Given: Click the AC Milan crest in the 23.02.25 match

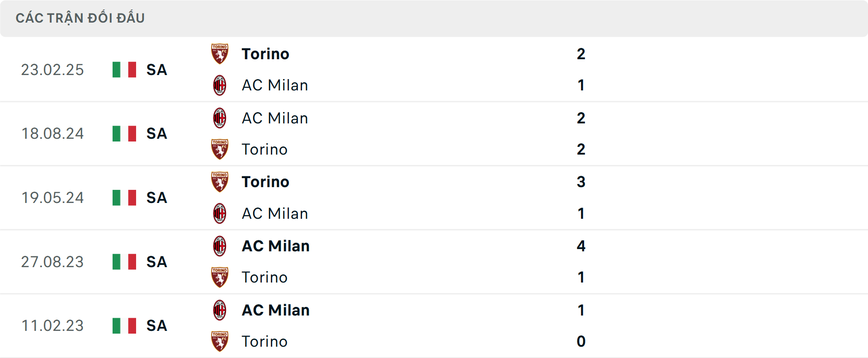Looking at the screenshot, I should (220, 85).
